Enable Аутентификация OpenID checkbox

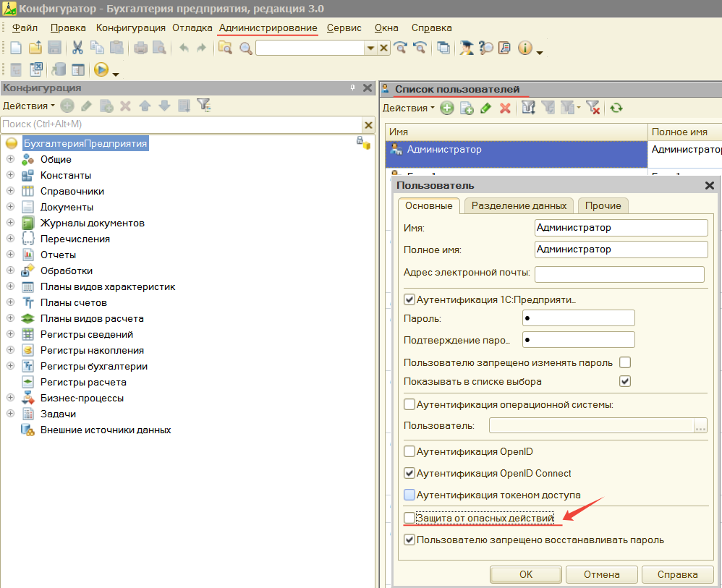click(x=409, y=452)
